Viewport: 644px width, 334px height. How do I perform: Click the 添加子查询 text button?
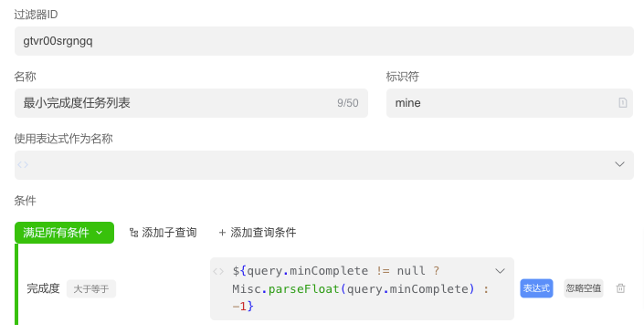(x=169, y=233)
